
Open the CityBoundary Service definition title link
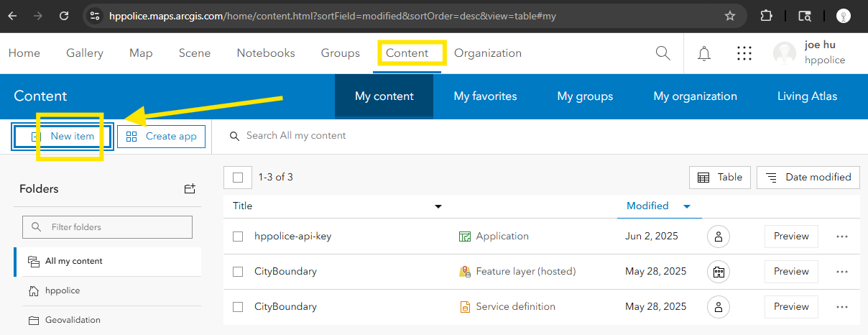coord(285,307)
